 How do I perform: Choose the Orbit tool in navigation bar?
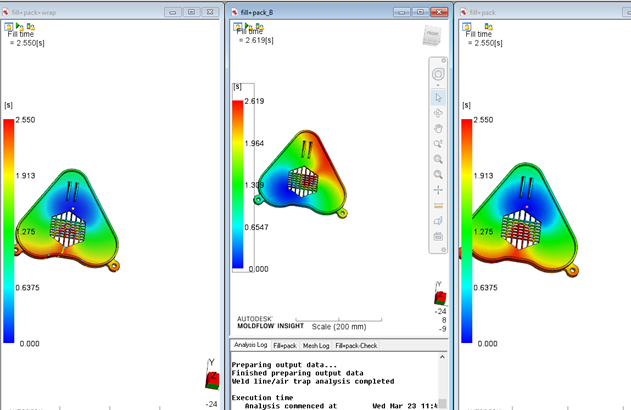438,113
